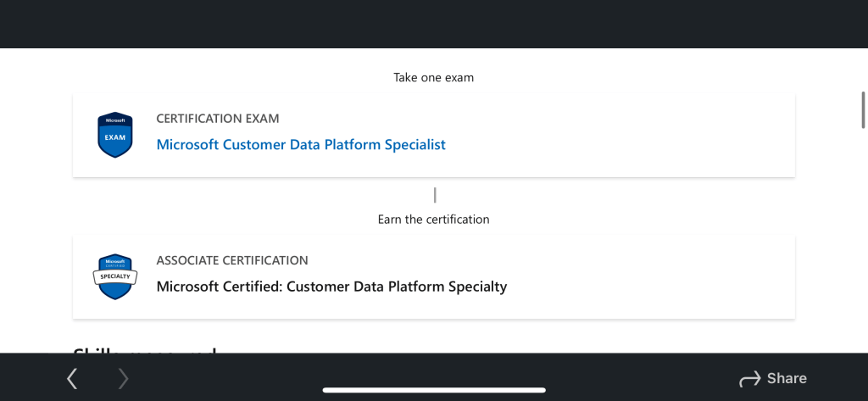Screen dimensions: 868x401
Task: Tap the curved share arrow icon
Action: pyautogui.click(x=749, y=378)
